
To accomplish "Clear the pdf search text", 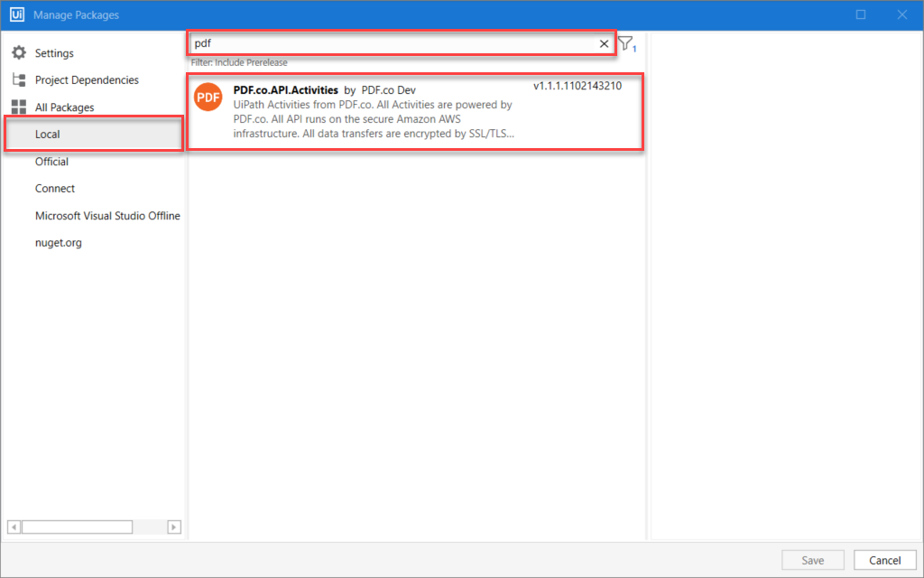I will pos(604,43).
